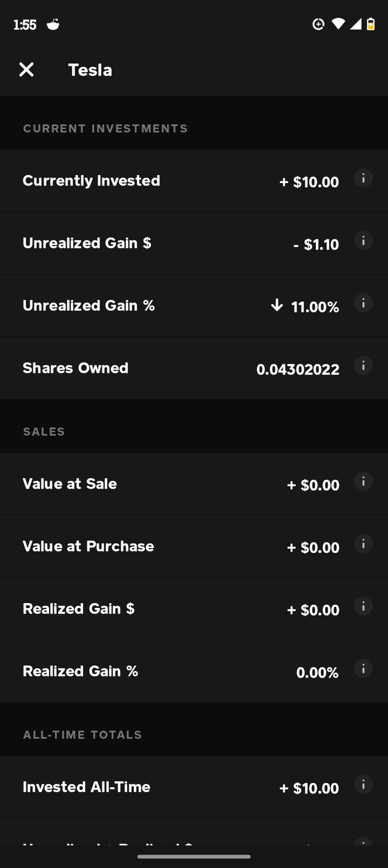Viewport: 388px width, 868px height.
Task: Tap the Invested All-Time $10.00 amount
Action: [309, 788]
